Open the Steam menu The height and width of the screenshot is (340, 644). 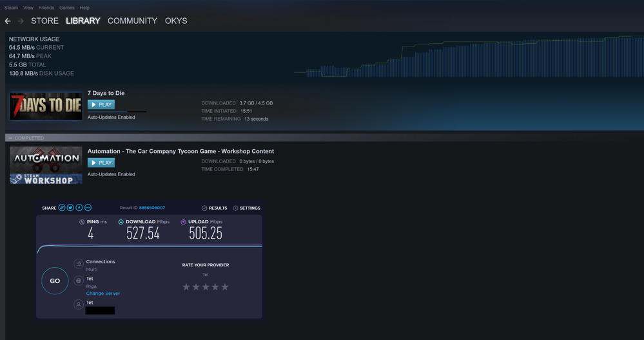[11, 8]
